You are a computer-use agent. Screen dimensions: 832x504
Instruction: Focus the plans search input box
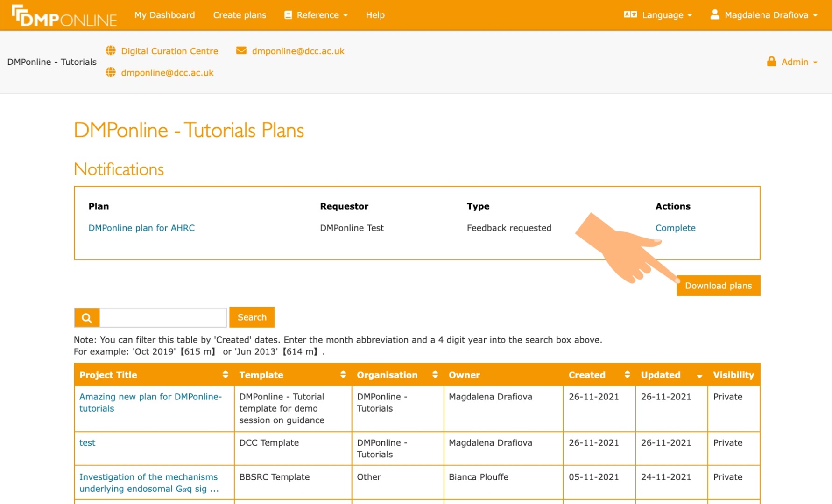click(163, 318)
